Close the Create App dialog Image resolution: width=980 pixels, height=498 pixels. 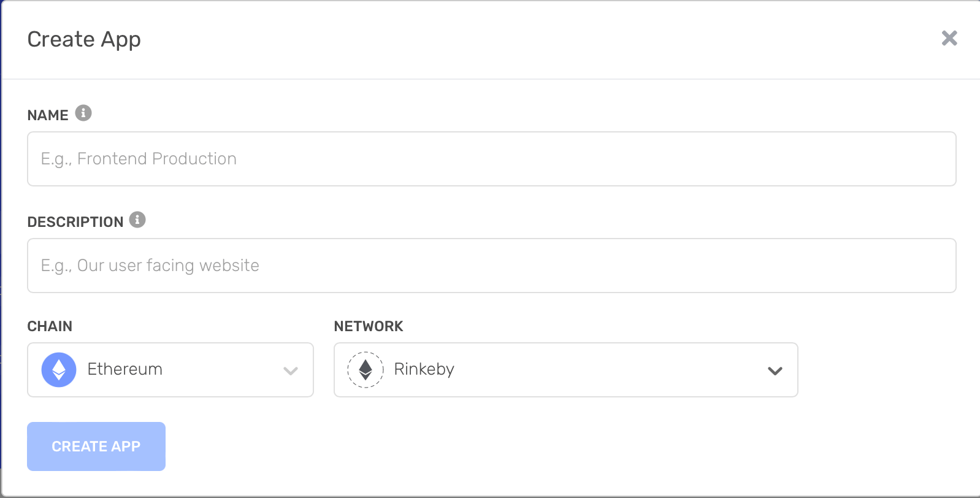[x=949, y=38]
